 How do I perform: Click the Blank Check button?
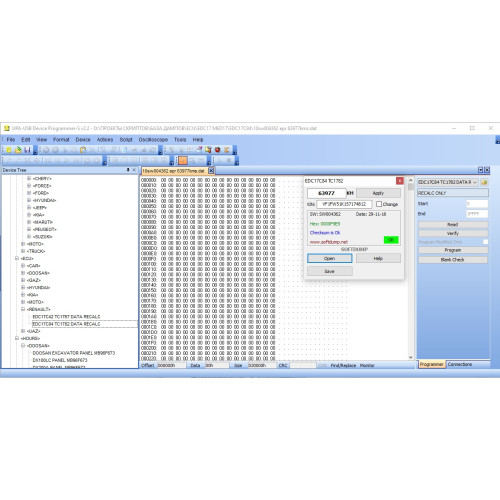tap(452, 260)
